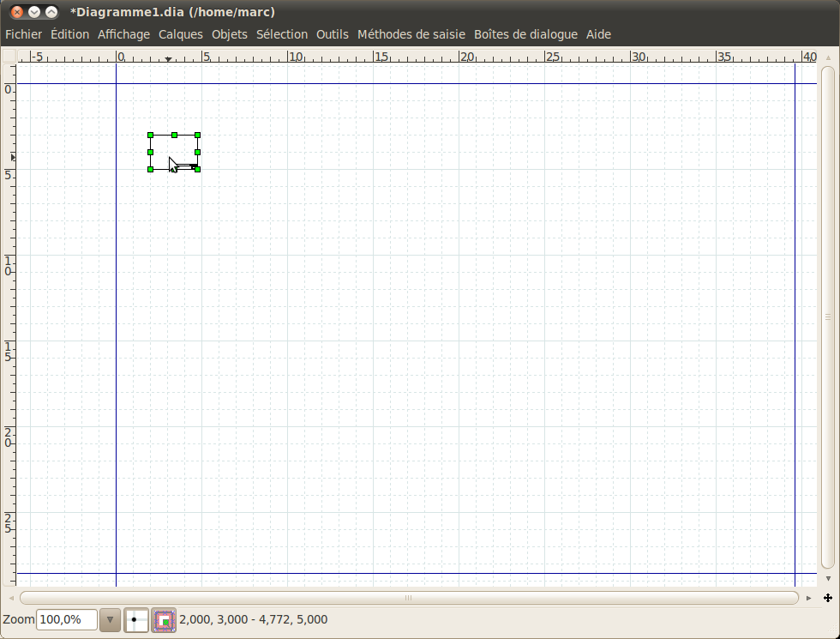Open the Aide menu
Viewport: 840px width, 639px height.
click(x=598, y=34)
